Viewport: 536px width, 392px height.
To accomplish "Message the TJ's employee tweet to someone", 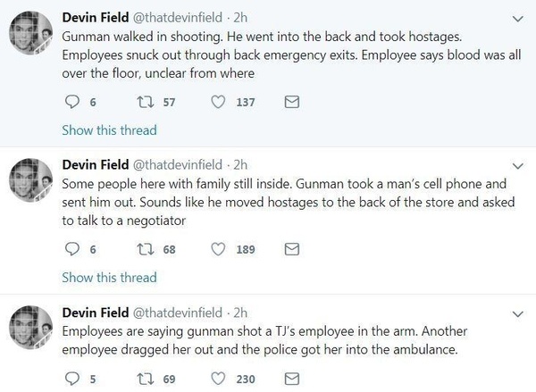I will click(290, 379).
